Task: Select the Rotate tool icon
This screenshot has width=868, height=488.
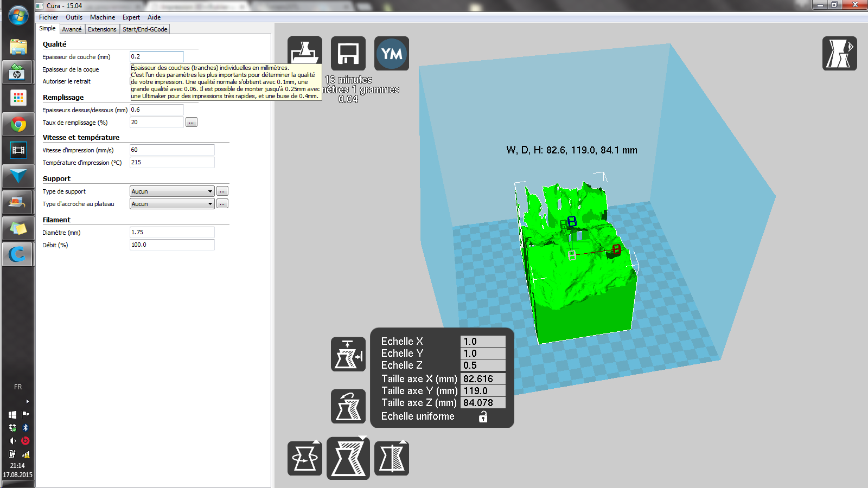Action: (x=304, y=458)
